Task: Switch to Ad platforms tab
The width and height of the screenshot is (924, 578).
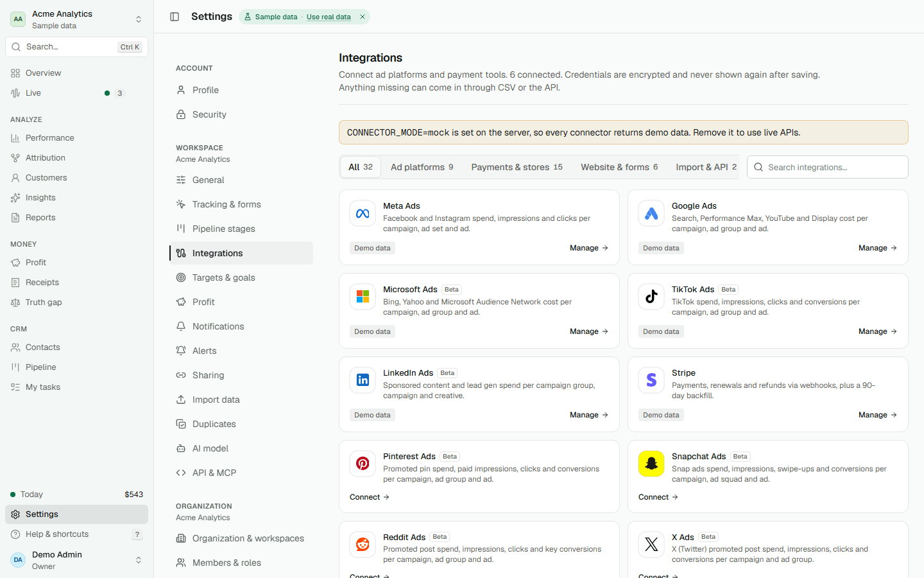Action: click(x=422, y=167)
